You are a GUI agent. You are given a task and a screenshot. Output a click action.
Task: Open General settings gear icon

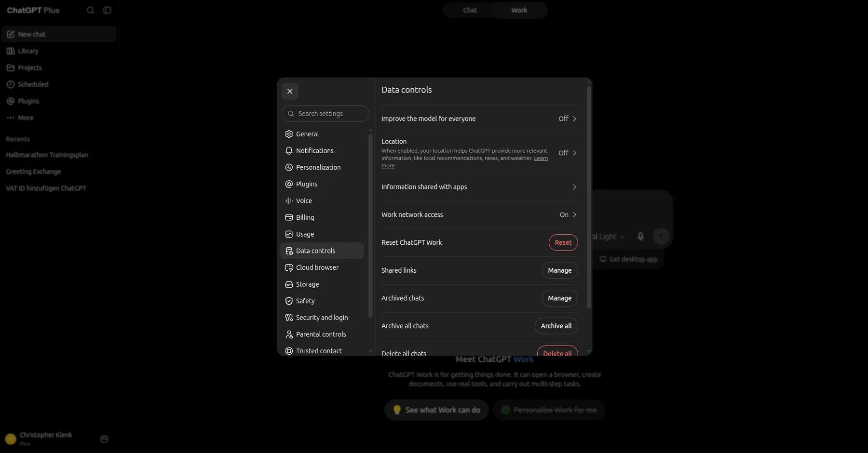coord(289,134)
